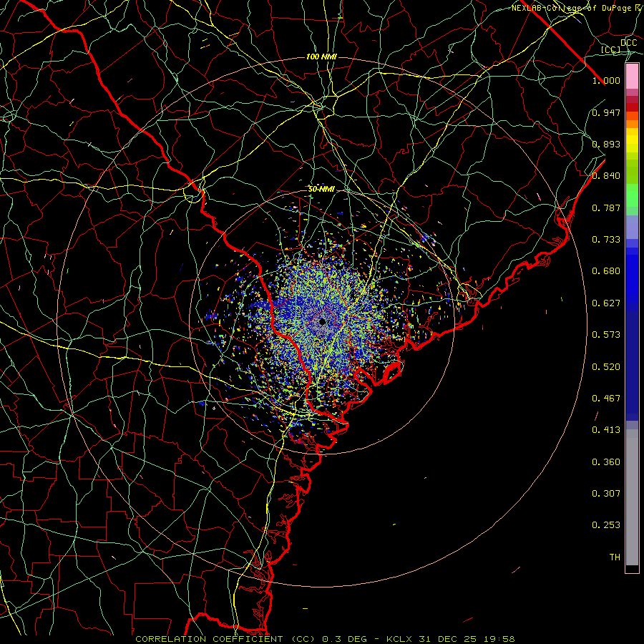Click the 0.627 scale value
The height and width of the screenshot is (644, 644).
(606, 303)
